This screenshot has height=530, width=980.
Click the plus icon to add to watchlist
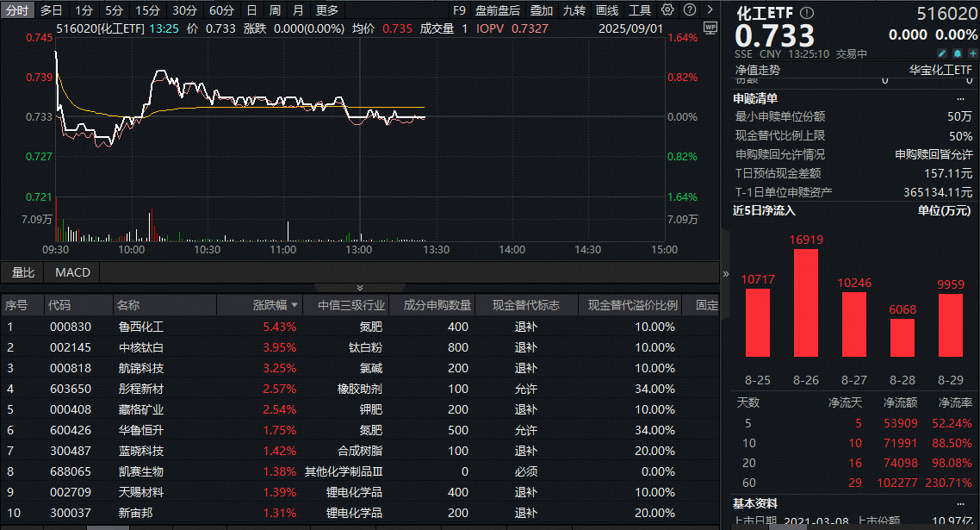[x=973, y=53]
